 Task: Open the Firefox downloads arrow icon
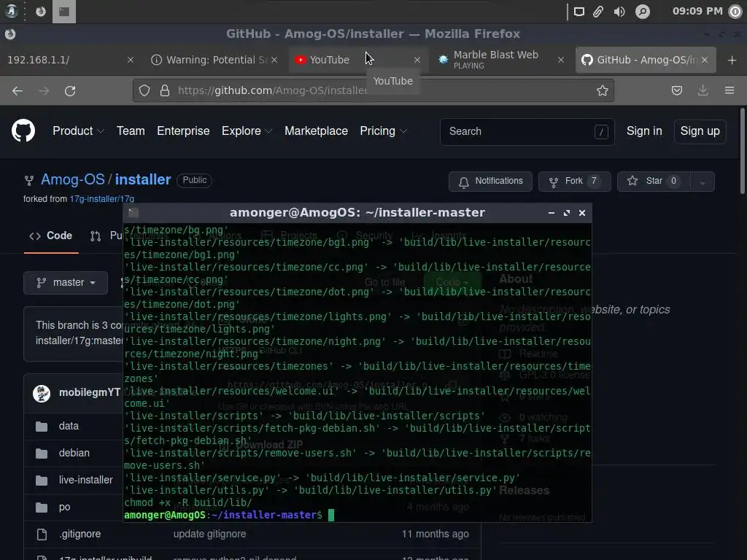703,90
